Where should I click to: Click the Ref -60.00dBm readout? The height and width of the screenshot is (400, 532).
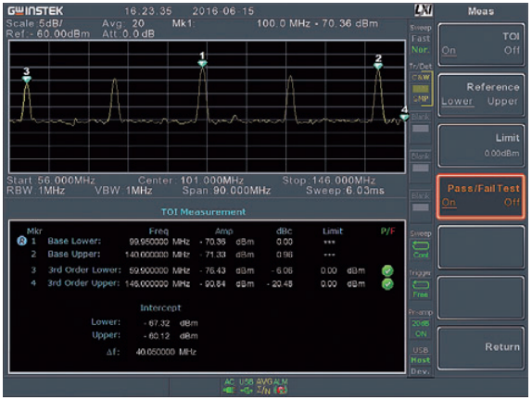point(48,34)
